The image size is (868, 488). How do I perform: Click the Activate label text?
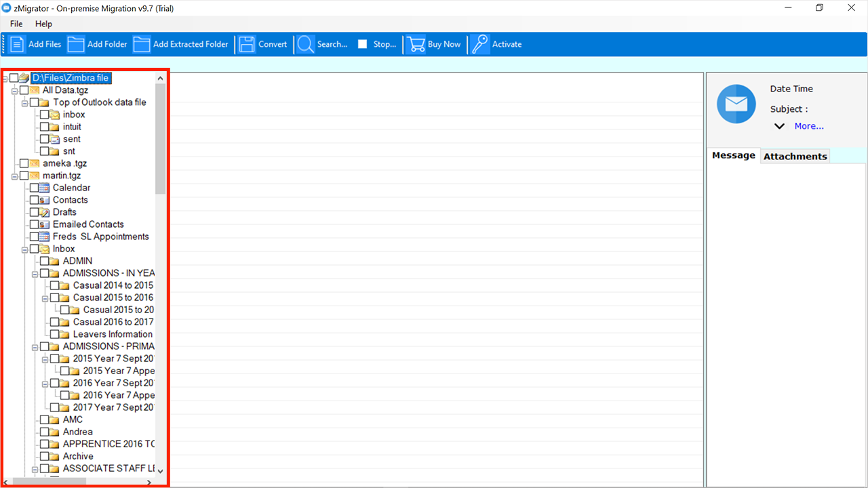[507, 44]
